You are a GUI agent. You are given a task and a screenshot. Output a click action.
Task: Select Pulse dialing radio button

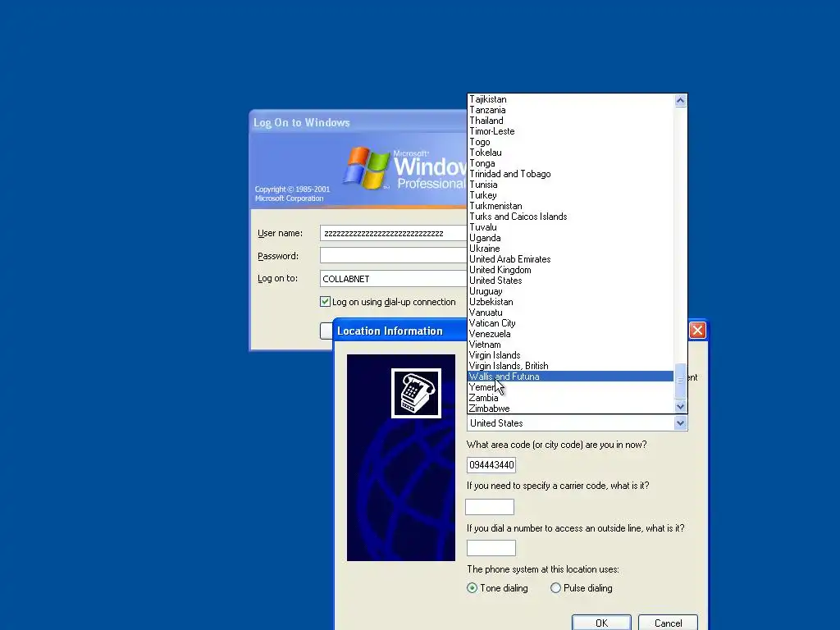(555, 588)
